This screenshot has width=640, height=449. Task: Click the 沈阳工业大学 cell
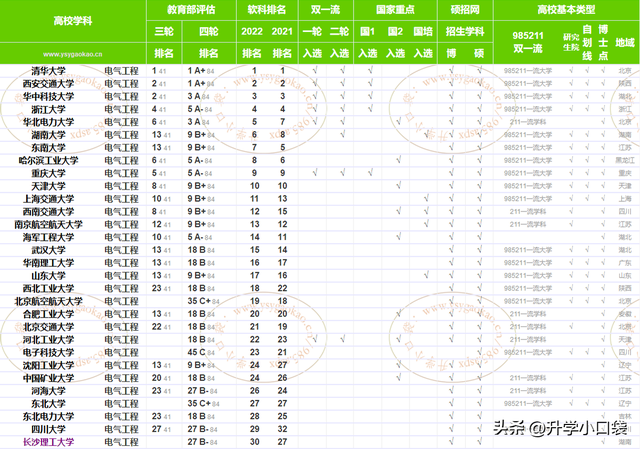pyautogui.click(x=48, y=365)
